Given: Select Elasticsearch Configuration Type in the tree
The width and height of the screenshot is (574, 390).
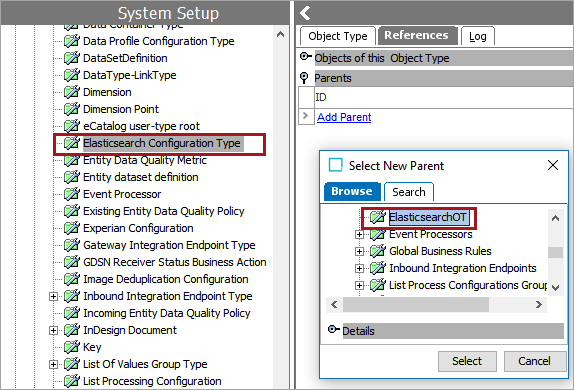Looking at the screenshot, I should [x=162, y=143].
